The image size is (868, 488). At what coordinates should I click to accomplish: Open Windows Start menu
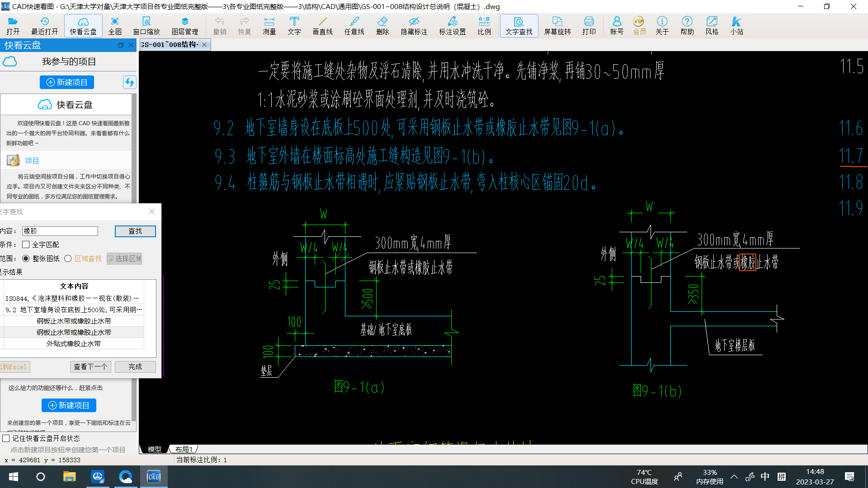[x=14, y=477]
